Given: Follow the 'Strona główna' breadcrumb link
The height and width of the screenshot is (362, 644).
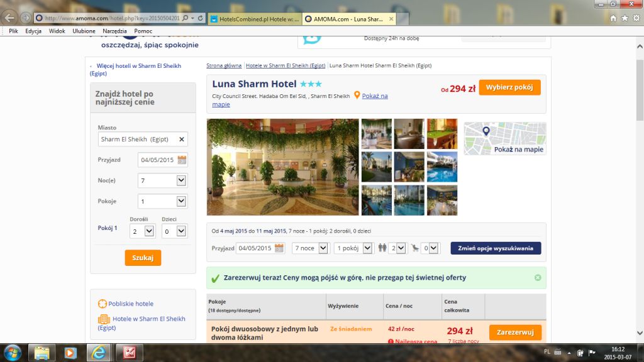Looking at the screenshot, I should click(224, 65).
